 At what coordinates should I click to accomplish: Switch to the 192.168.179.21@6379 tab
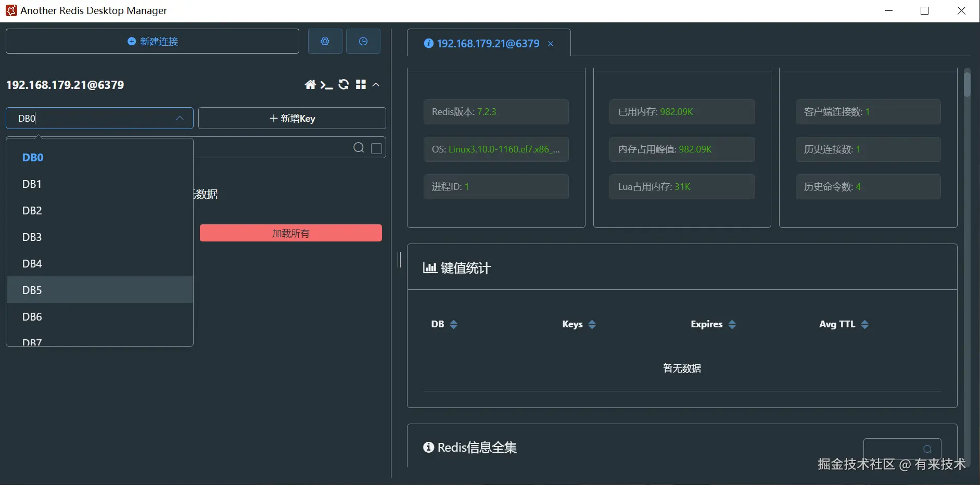[488, 44]
